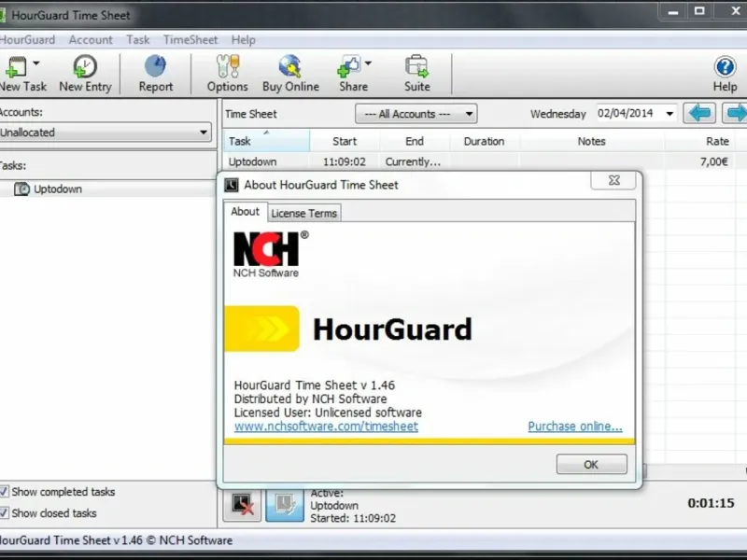Click the stop timing icon with red X

(x=242, y=505)
